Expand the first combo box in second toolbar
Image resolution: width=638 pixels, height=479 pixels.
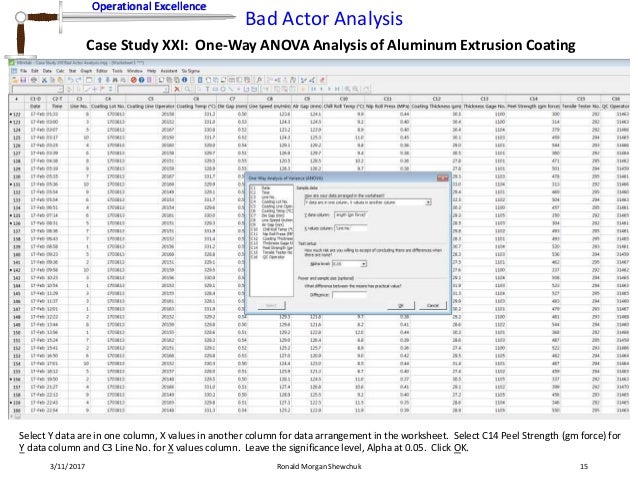(x=61, y=89)
